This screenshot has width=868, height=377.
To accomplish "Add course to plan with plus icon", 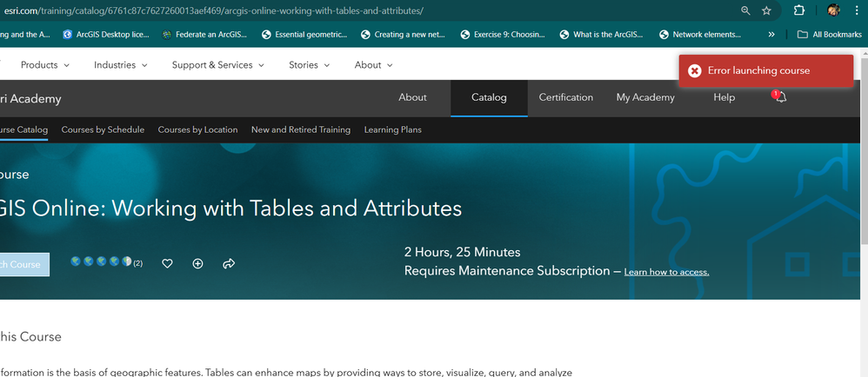I will [x=197, y=264].
